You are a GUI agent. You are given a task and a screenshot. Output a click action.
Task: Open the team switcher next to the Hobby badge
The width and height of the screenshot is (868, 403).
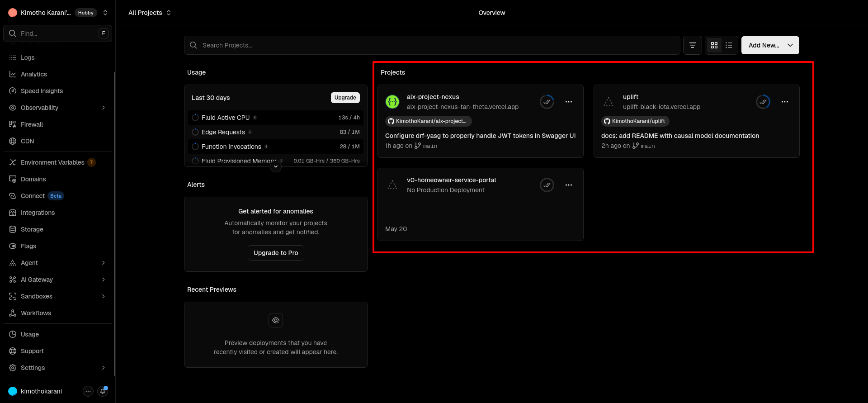click(105, 13)
